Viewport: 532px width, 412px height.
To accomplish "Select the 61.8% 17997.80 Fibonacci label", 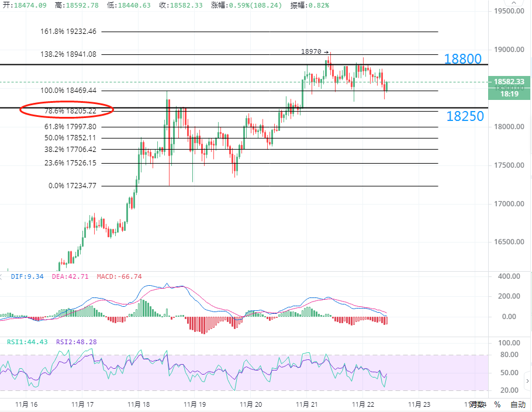I will (x=70, y=126).
